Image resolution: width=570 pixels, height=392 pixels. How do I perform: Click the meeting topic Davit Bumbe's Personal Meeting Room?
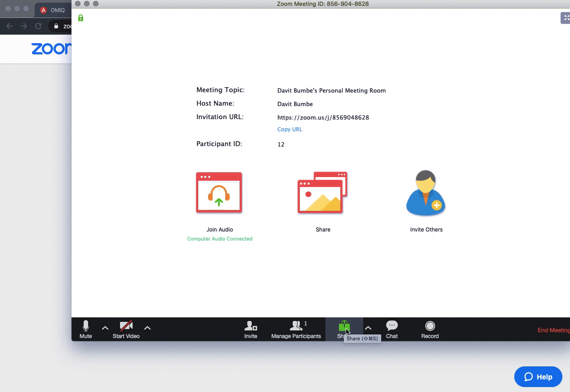[x=331, y=90]
